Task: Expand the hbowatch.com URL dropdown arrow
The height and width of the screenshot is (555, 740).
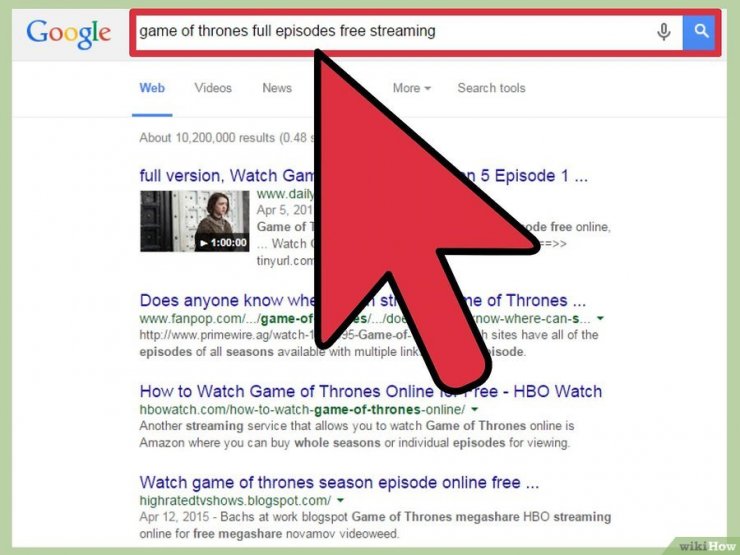Action: [474, 409]
